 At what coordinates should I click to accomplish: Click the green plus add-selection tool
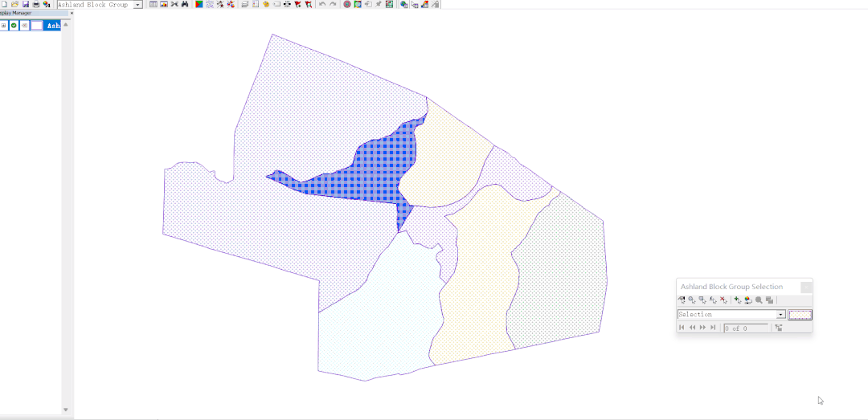(738, 300)
